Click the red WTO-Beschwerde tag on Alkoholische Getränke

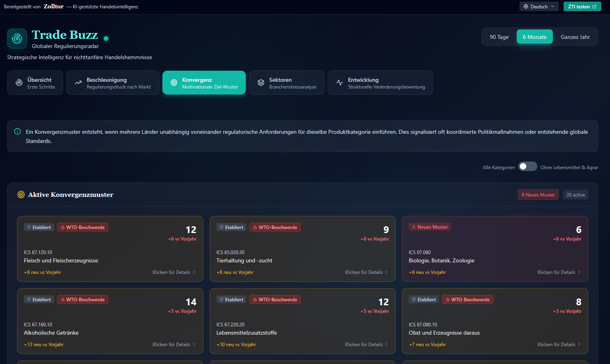(x=83, y=300)
